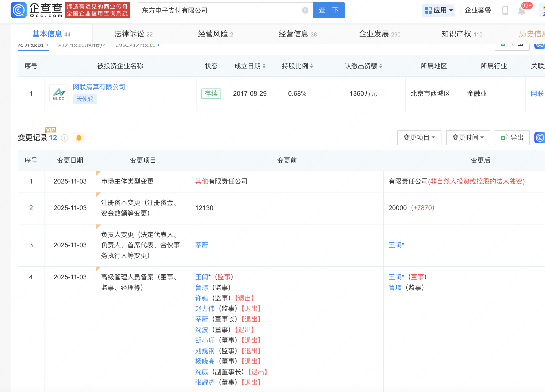Click the 企查查 QCC logo icon
Viewport: 545px width, 392px height.
(x=19, y=10)
